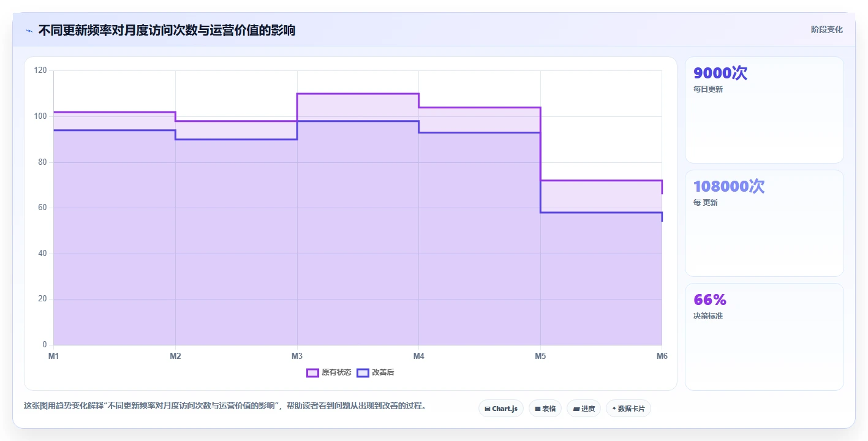868x441 pixels.
Task: Click the blue 改善后 legend swatch
Action: point(363,372)
